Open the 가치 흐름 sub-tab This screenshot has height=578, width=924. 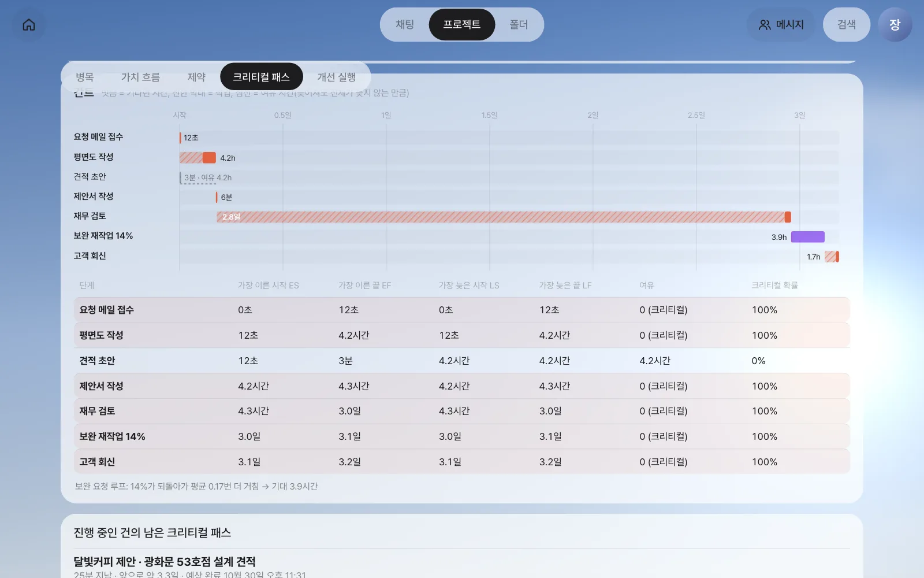coord(140,77)
